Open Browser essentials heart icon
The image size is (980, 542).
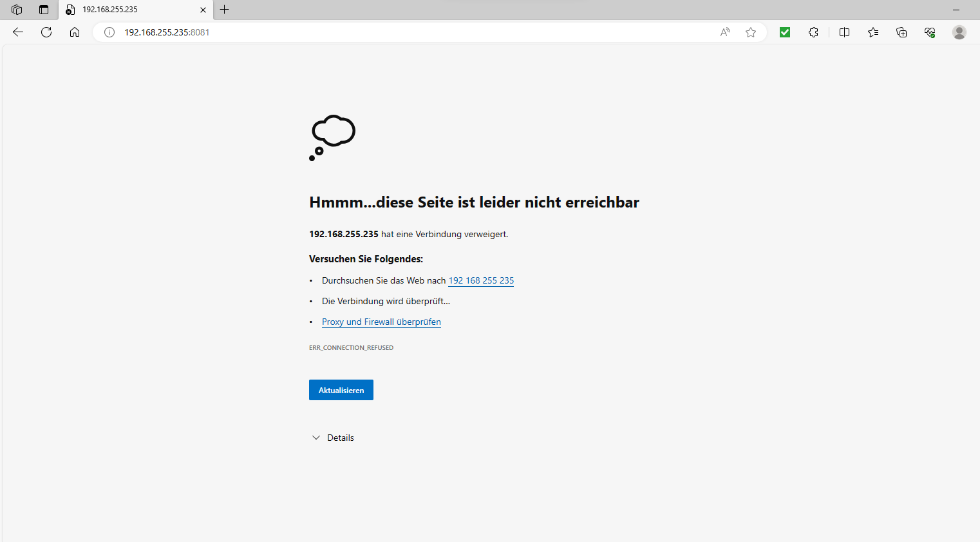(930, 32)
